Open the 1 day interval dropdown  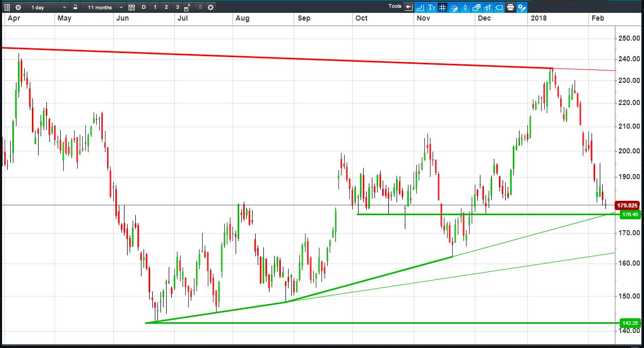click(x=48, y=7)
